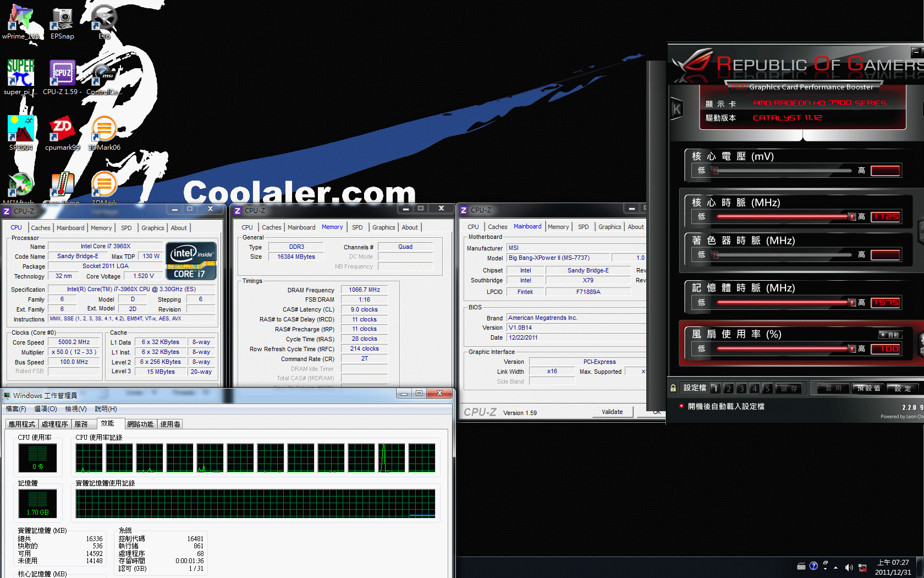Open CPU tab in Mainboard CPU-Z window
Image resolution: width=924 pixels, height=578 pixels.
point(473,227)
